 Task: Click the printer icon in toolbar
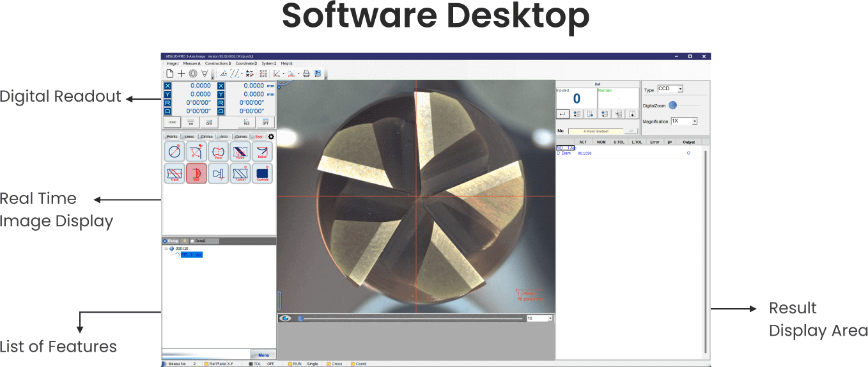(306, 74)
